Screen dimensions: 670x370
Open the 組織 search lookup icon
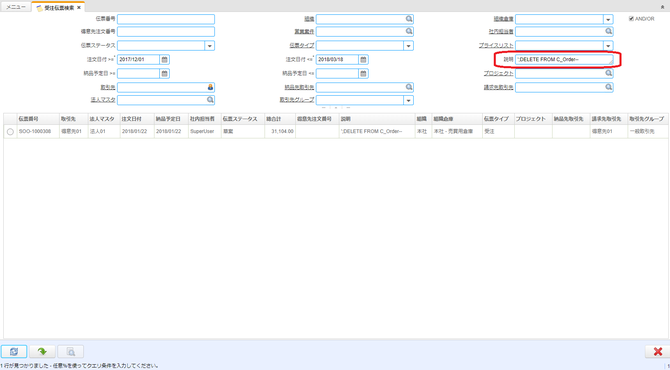tap(409, 19)
